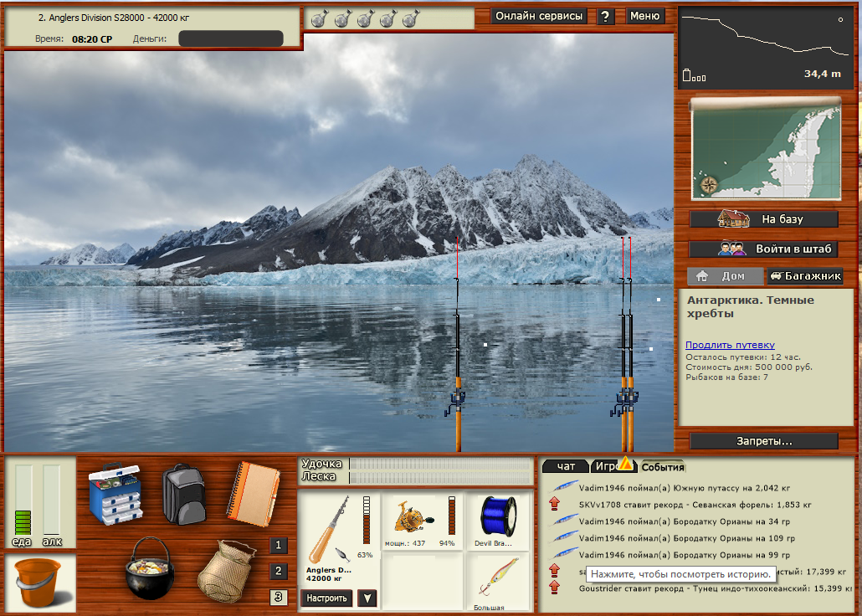
Task: Expand the arrow next to Настроить
Action: pos(367,598)
